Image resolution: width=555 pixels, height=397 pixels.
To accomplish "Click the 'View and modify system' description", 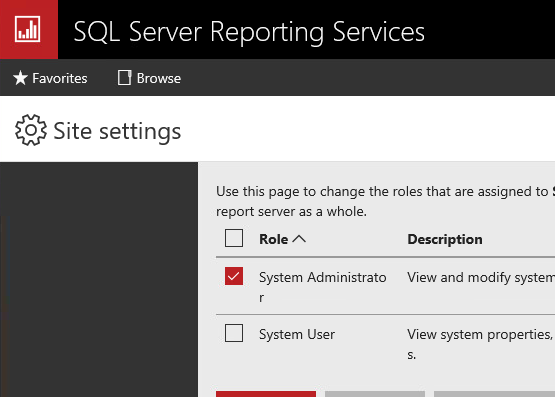I will [x=481, y=277].
